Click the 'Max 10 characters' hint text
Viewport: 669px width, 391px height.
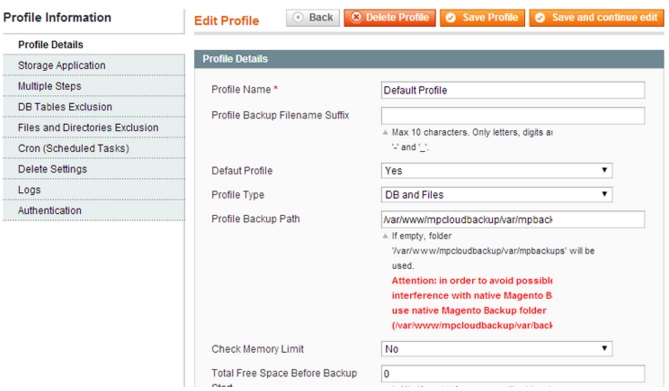471,140
